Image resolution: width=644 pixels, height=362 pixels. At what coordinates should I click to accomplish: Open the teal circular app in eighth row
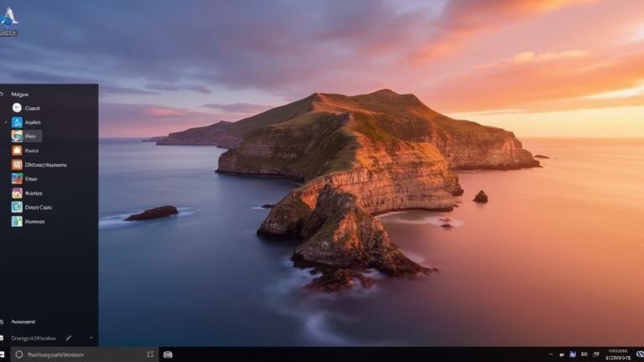[17, 207]
